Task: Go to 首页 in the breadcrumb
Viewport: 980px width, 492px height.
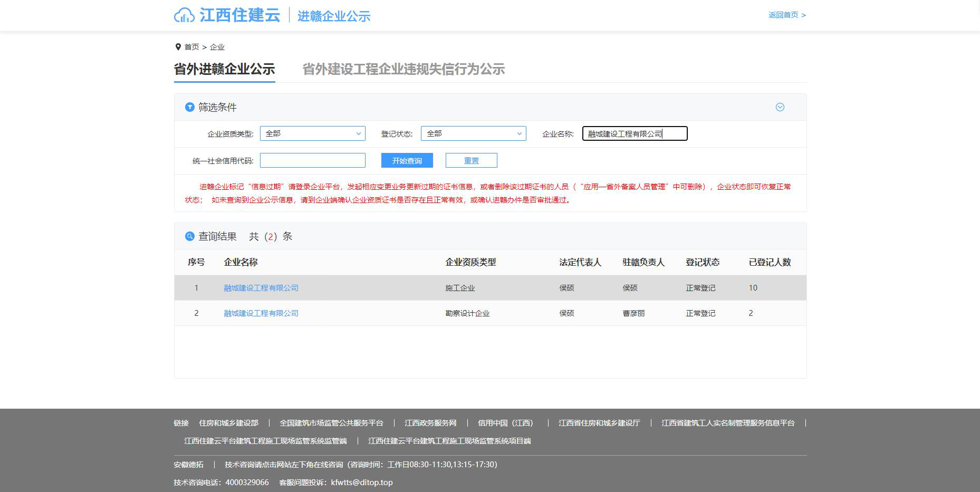Action: click(x=191, y=47)
